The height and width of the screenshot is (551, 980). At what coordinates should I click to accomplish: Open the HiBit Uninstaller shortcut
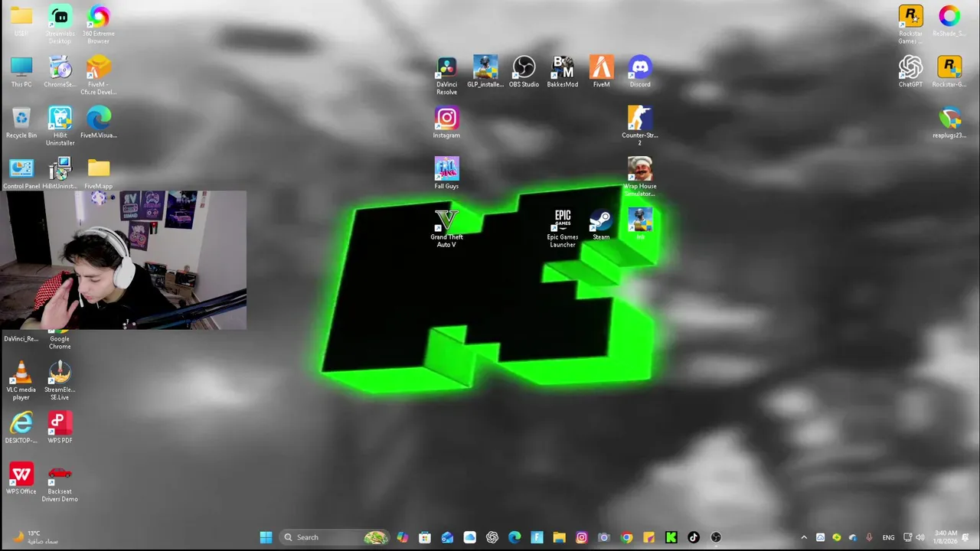(x=60, y=126)
